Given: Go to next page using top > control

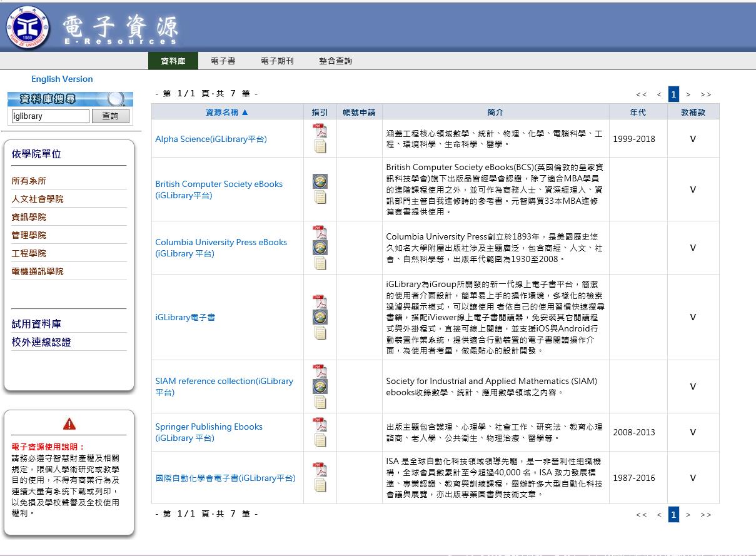Looking at the screenshot, I should 688,94.
